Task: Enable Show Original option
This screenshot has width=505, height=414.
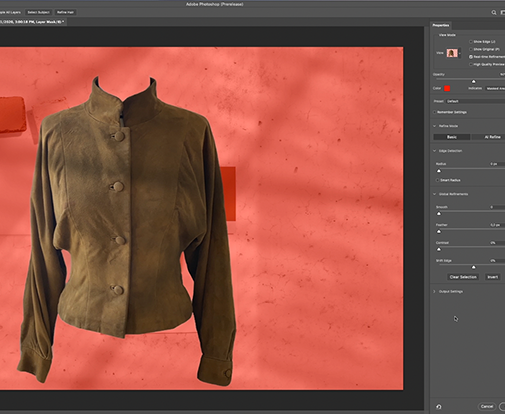Action: point(471,49)
